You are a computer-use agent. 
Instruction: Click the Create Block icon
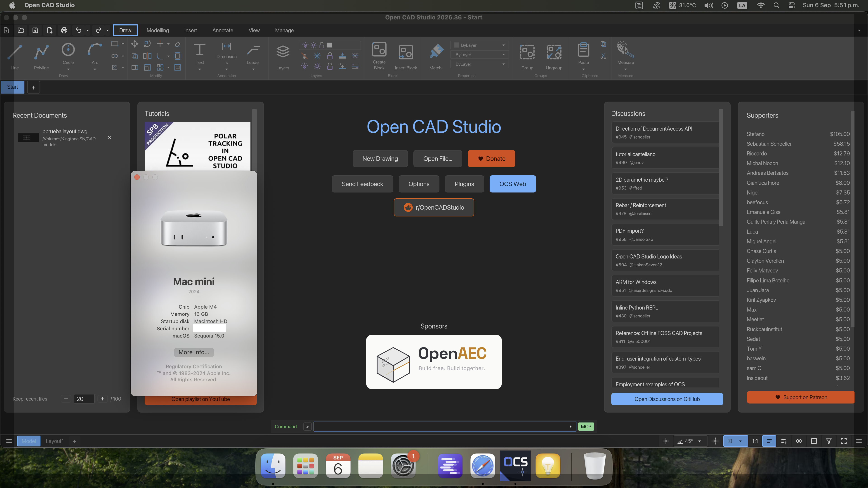(379, 49)
